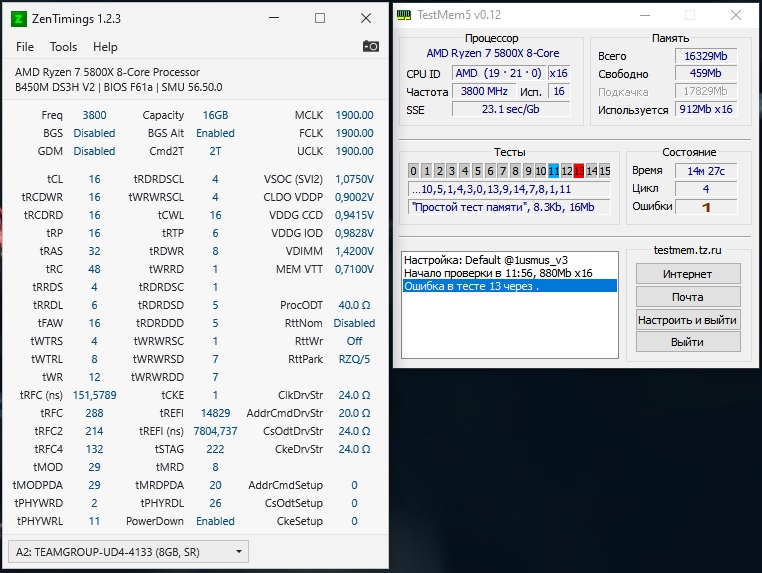Click the tPHYRDL value 26
This screenshot has height=573, width=762.
[x=215, y=503]
